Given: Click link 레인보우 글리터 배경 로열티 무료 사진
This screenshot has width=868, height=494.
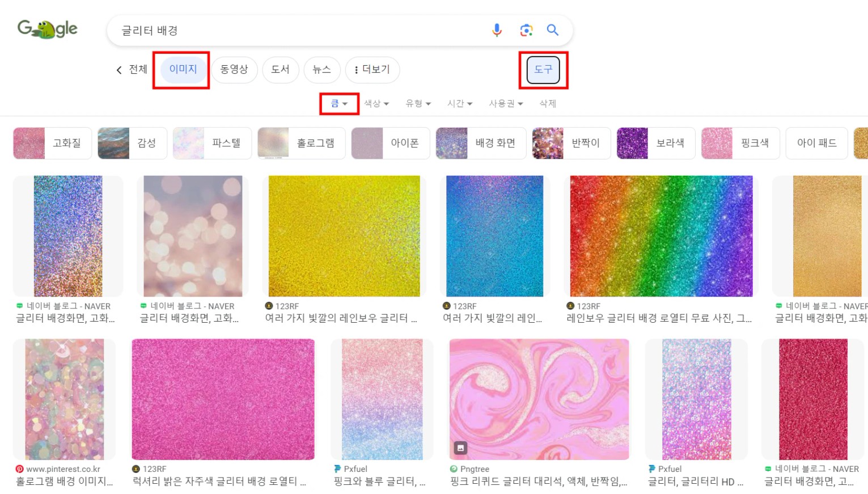Looking at the screenshot, I should click(659, 318).
